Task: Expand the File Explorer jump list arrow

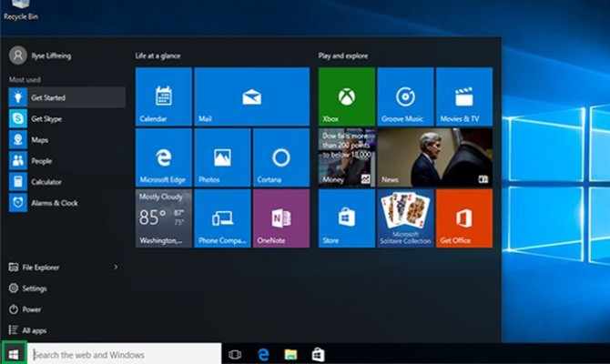Action: [116, 267]
